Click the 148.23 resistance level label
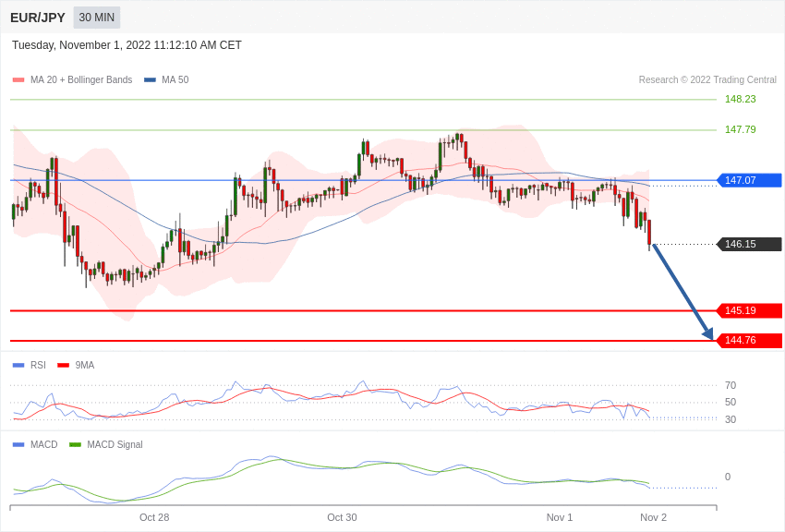The height and width of the screenshot is (532, 785). coord(740,99)
